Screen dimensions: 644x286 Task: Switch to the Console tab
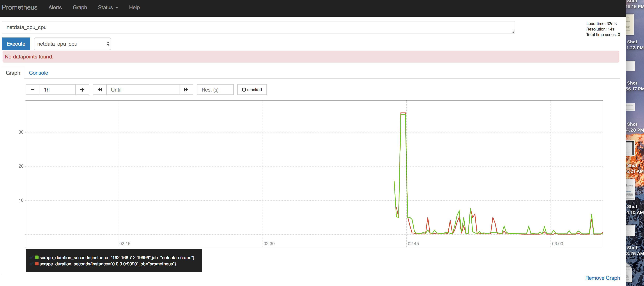coord(38,73)
